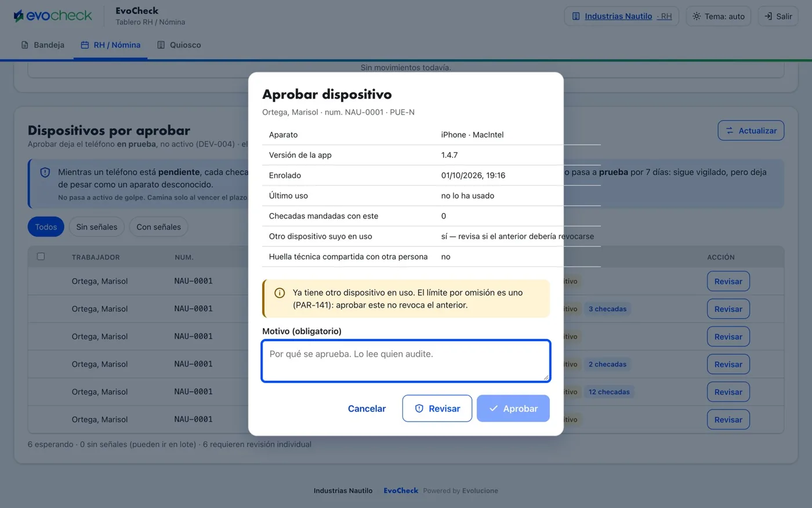The image size is (812, 508).
Task: Click the evocheck logo
Action: point(53,16)
